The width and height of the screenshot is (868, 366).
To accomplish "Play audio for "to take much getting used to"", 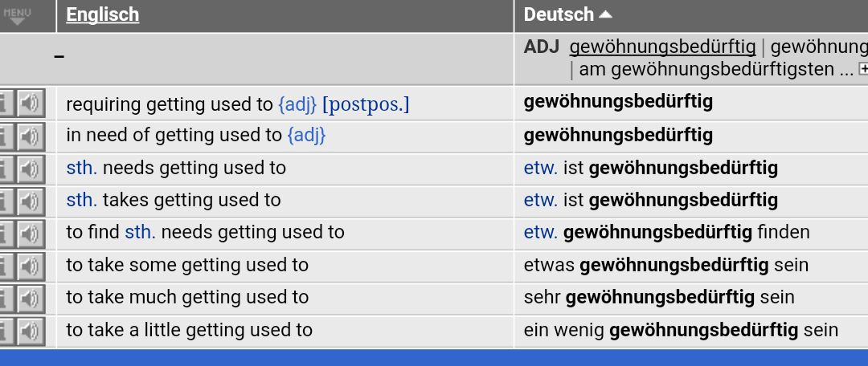I will [31, 299].
